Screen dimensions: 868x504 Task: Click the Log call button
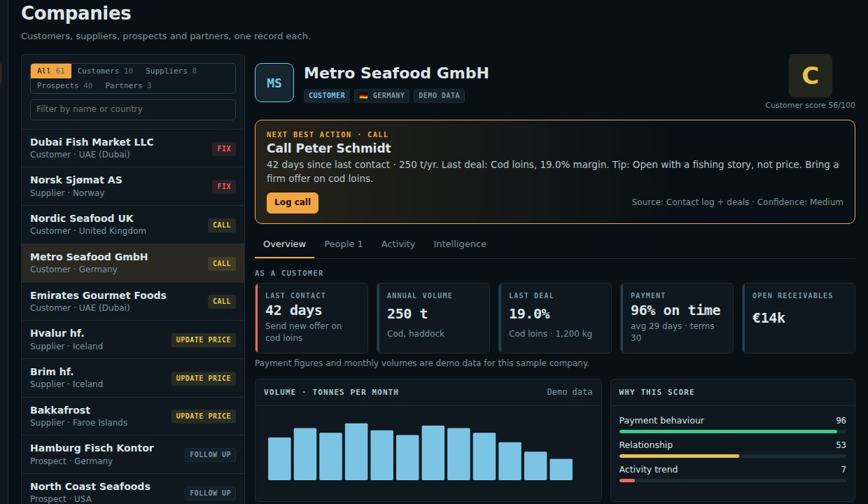point(293,202)
